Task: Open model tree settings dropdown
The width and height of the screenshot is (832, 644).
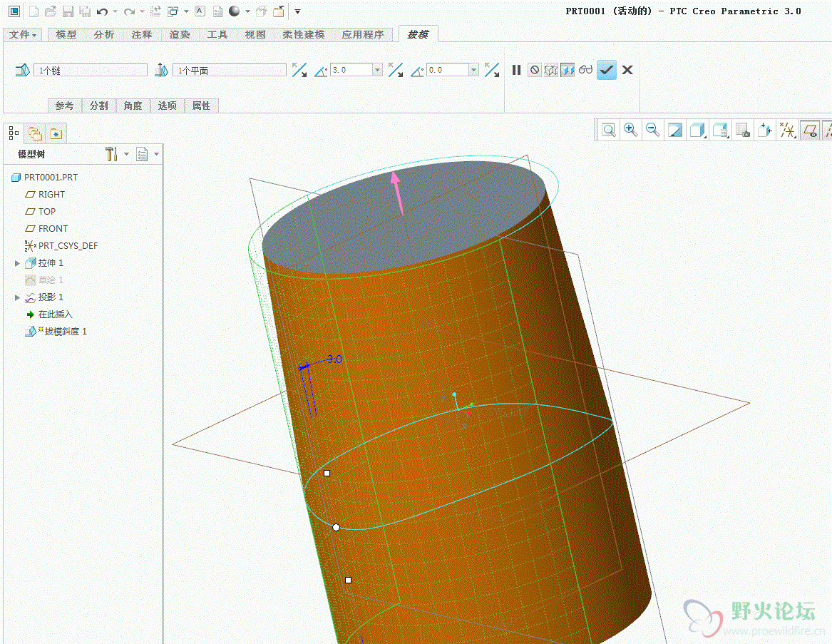Action: pyautogui.click(x=126, y=154)
